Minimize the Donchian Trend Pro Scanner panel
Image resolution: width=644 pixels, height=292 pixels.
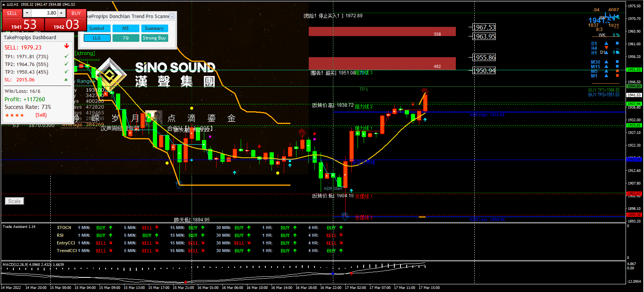[x=172, y=16]
